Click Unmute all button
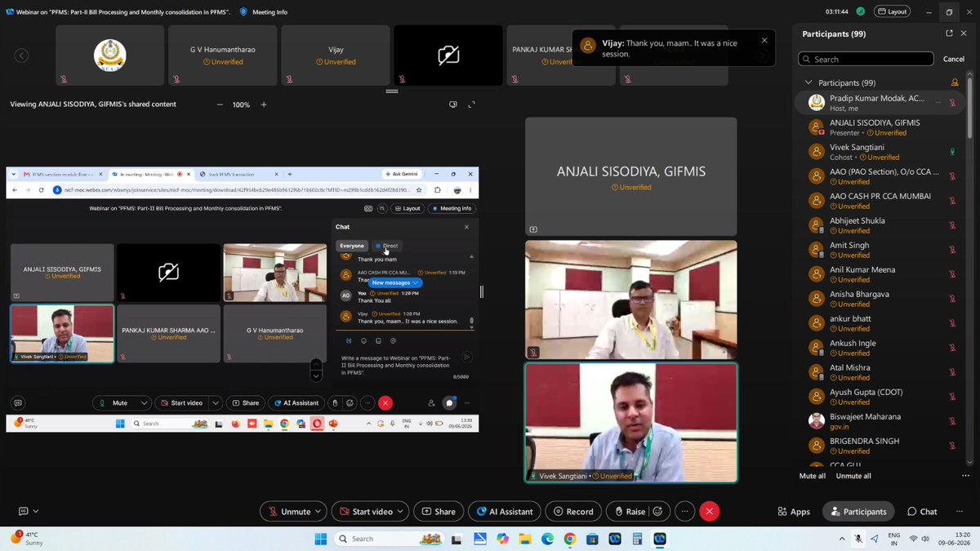 853,476
